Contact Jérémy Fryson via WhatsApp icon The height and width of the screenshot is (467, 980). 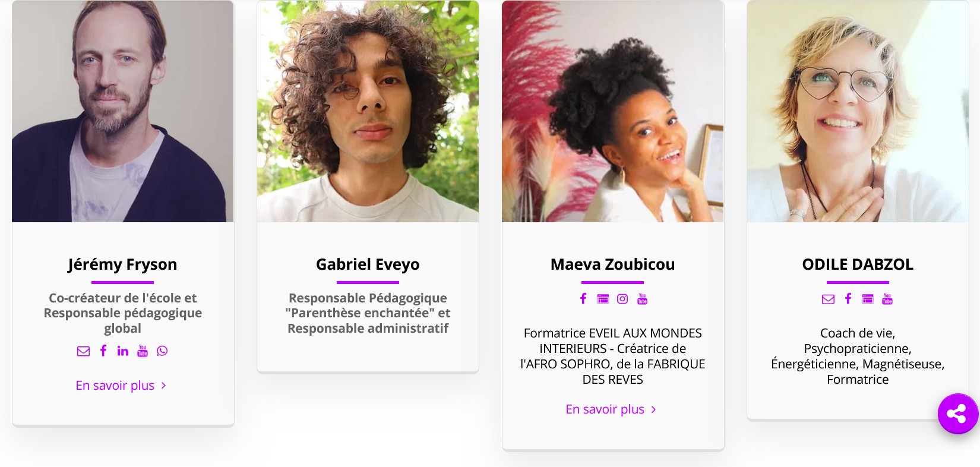pos(162,351)
